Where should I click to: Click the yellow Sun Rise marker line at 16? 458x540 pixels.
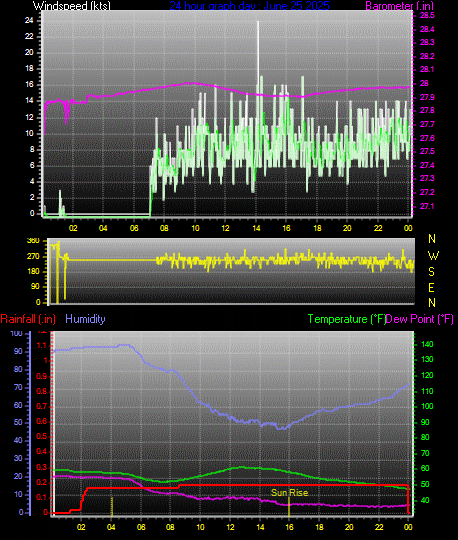coord(289,507)
